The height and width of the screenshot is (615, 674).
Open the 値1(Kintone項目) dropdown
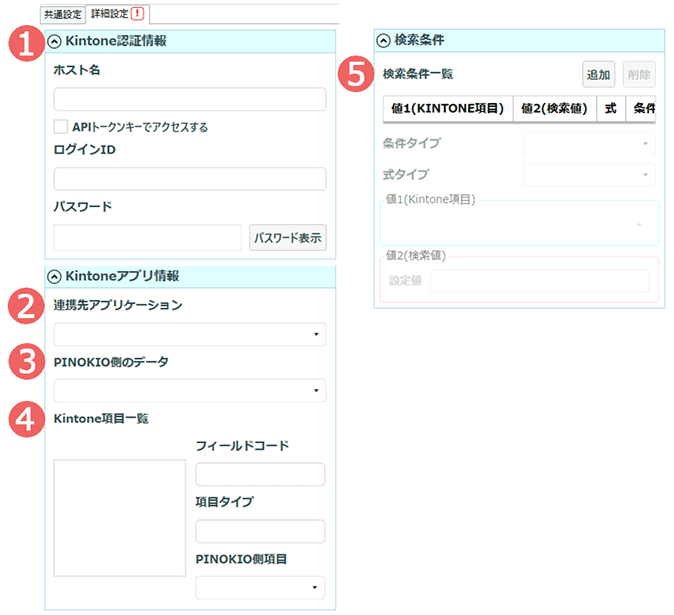click(x=519, y=225)
